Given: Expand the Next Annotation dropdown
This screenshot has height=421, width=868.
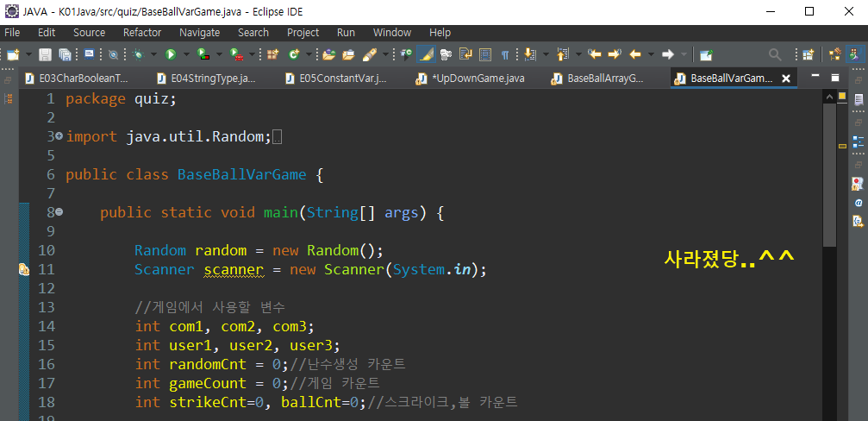Looking at the screenshot, I should pyautogui.click(x=546, y=54).
